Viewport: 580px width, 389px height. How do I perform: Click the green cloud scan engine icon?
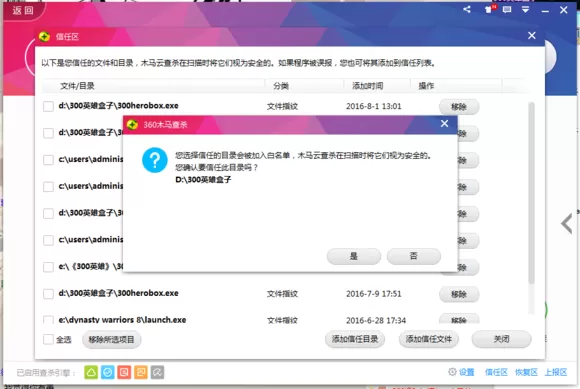91,372
